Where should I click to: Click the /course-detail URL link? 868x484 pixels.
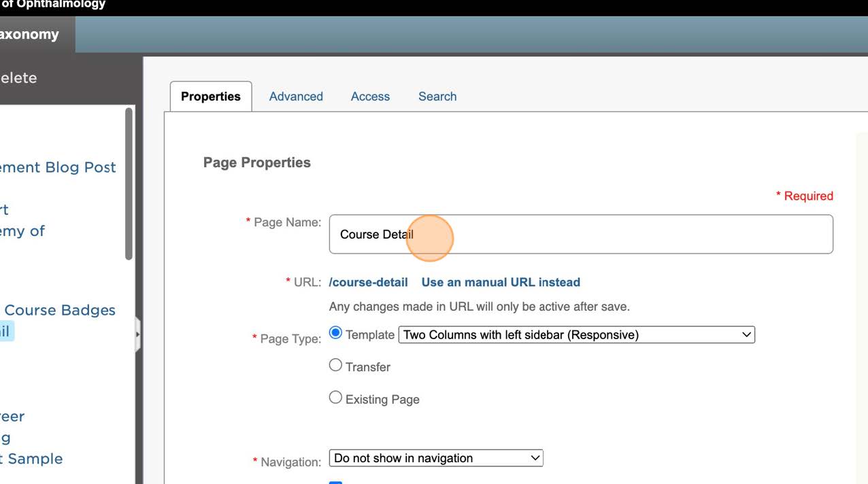(x=369, y=282)
